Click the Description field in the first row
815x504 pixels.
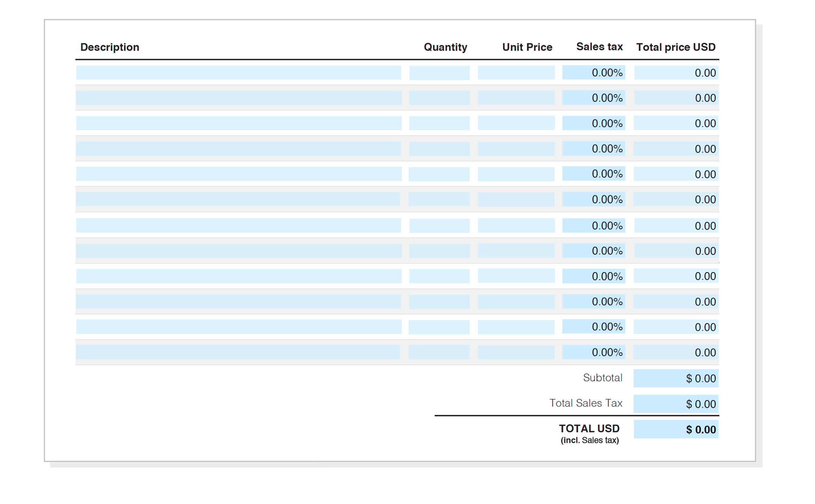pos(238,72)
